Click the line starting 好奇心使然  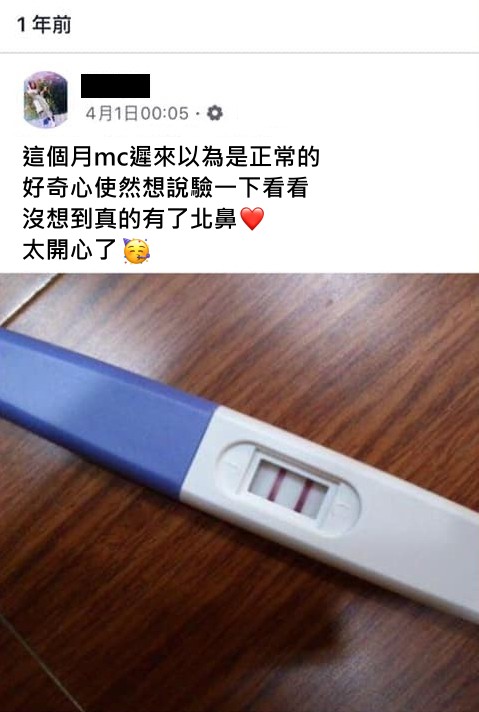coord(165,187)
